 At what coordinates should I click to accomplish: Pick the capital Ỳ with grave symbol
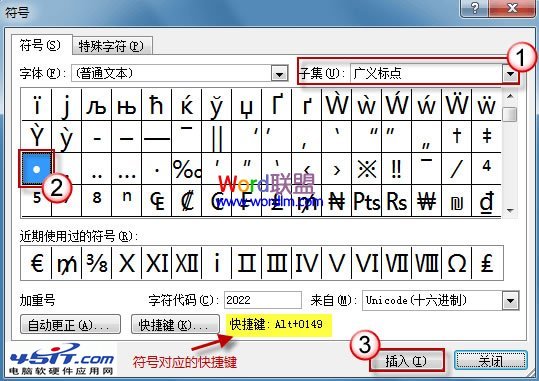pyautogui.click(x=36, y=137)
